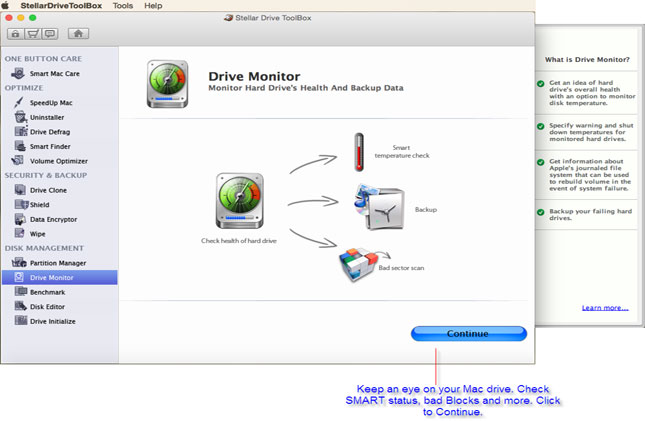The height and width of the screenshot is (421, 645).
Task: Click 'Backup' text beside the safe
Action: (x=426, y=209)
